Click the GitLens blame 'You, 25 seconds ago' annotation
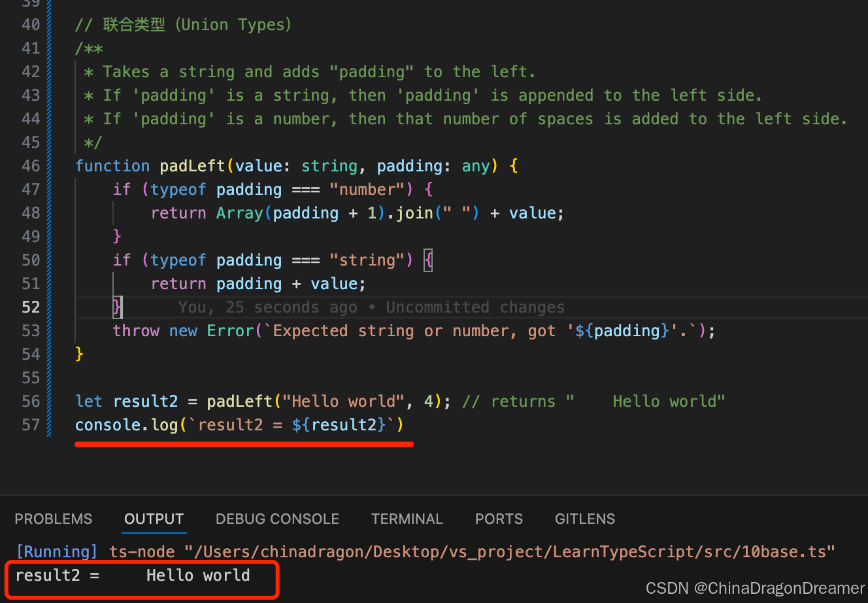Viewport: 868px width, 603px height. pyautogui.click(x=371, y=307)
